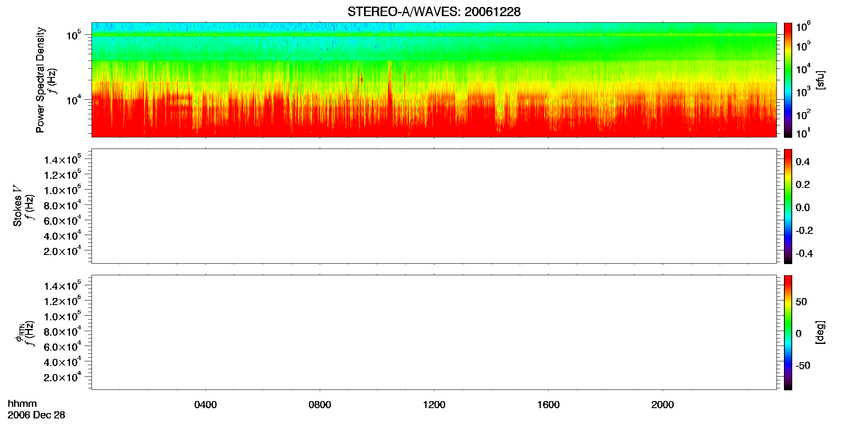
Task: Click 1.4×10^5 tick in Stokes V panel
Action: [x=63, y=159]
